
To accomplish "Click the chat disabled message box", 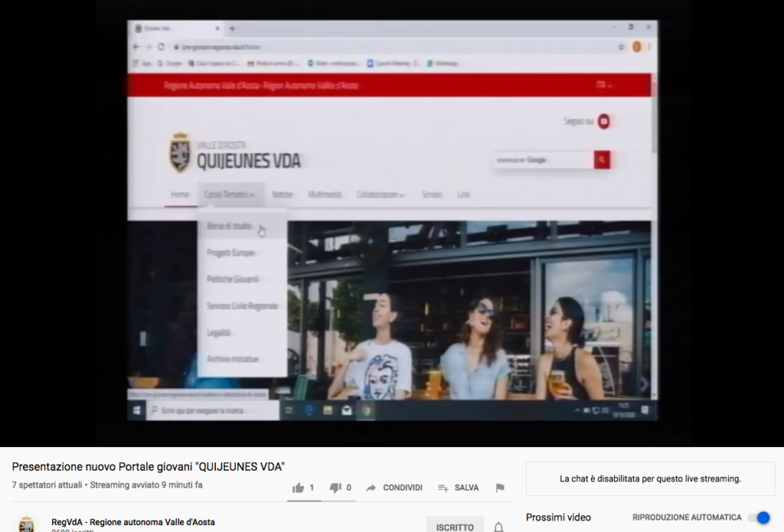I will [650, 479].
